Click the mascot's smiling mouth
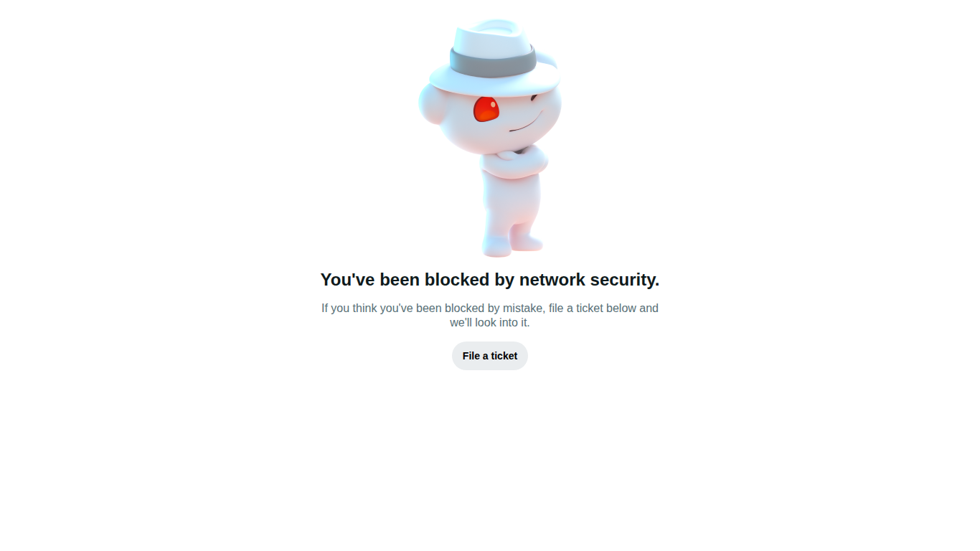 [526, 125]
